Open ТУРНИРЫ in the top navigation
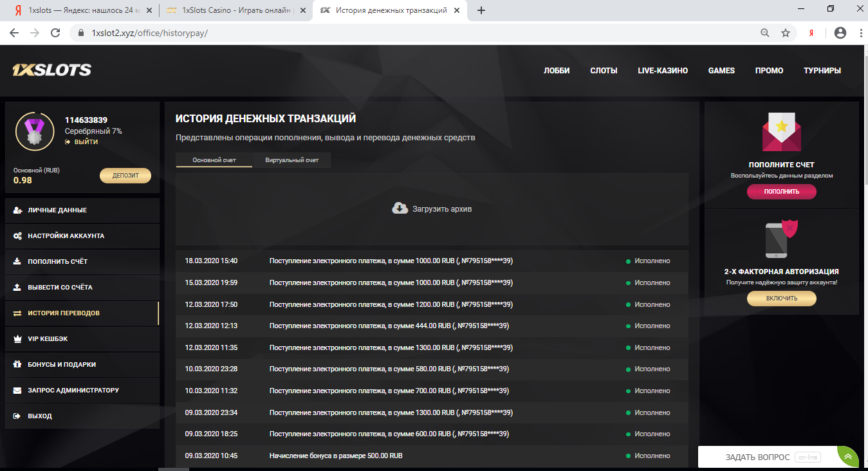Image resolution: width=868 pixels, height=471 pixels. point(822,71)
